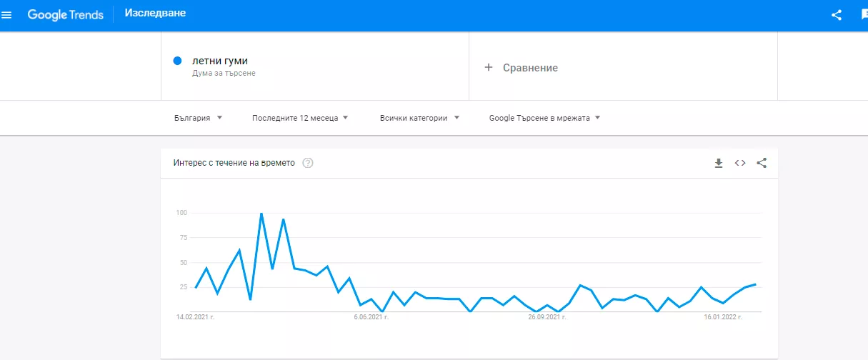This screenshot has width=868, height=360.
Task: Click the highest peak on the chart
Action: [261, 213]
